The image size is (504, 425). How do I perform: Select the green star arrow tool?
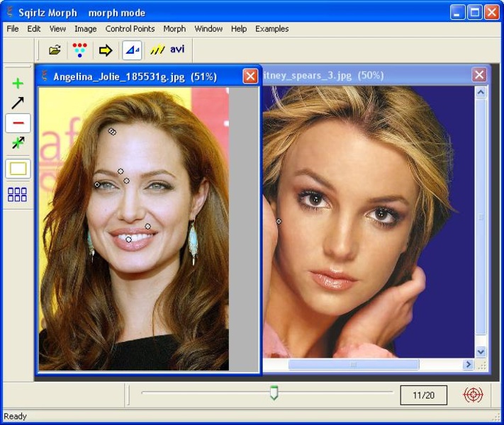(x=18, y=143)
